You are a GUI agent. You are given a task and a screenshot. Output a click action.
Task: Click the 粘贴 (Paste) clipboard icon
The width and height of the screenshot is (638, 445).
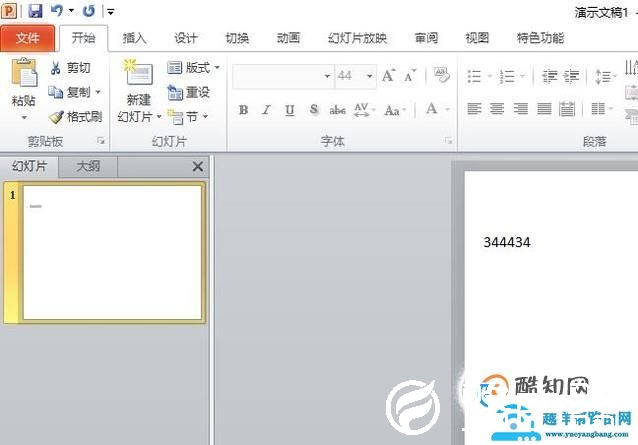tap(24, 73)
